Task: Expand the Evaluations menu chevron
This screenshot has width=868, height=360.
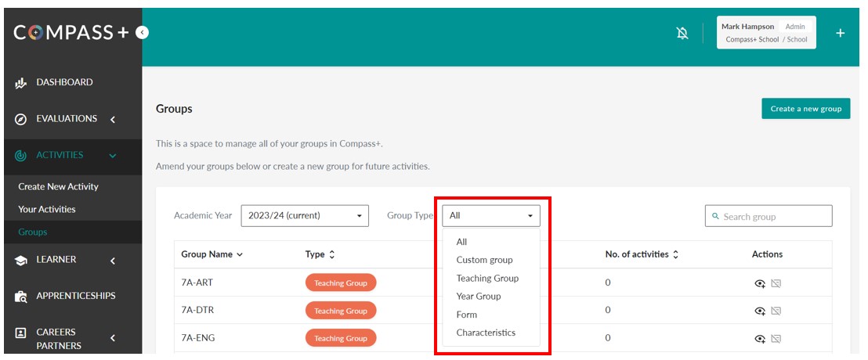Action: (x=112, y=120)
